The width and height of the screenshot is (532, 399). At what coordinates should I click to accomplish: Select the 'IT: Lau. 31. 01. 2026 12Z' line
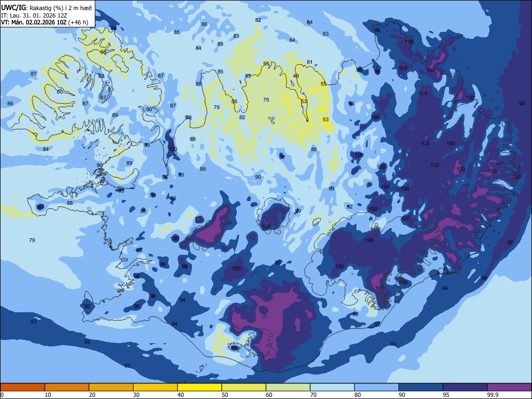(x=34, y=15)
